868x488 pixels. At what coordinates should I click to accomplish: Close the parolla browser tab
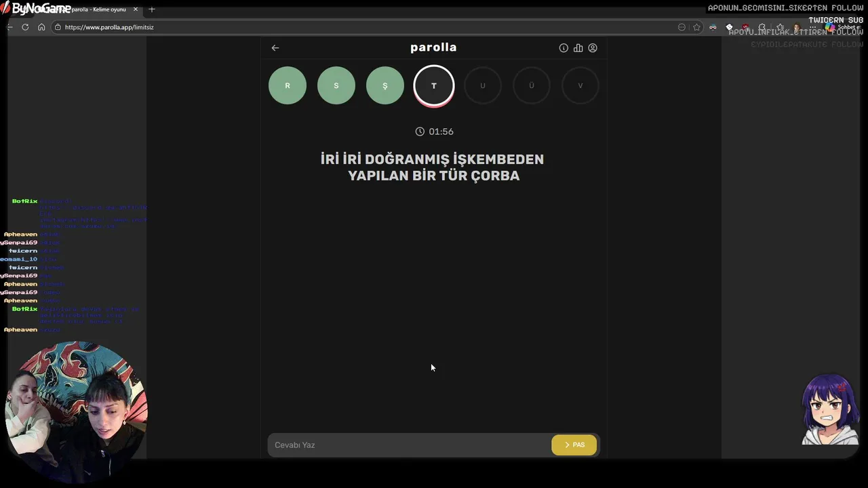[x=136, y=9]
